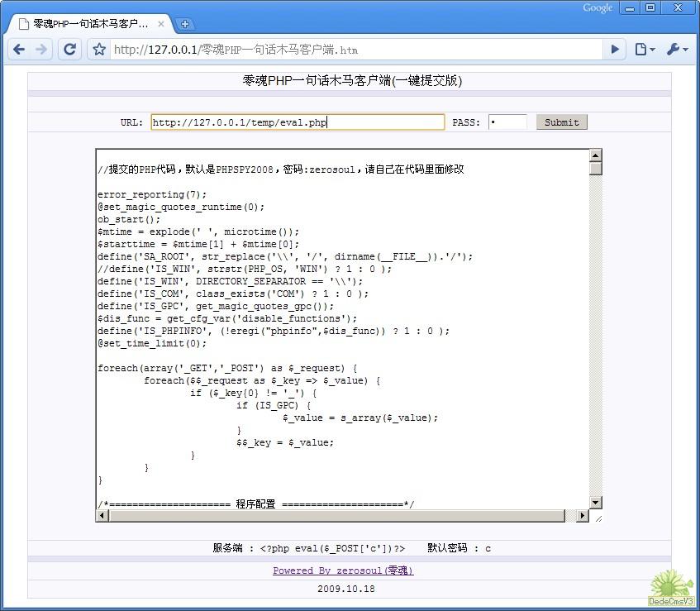Screen dimensions: 700x611
Task: Reload the current page
Action: coord(69,49)
